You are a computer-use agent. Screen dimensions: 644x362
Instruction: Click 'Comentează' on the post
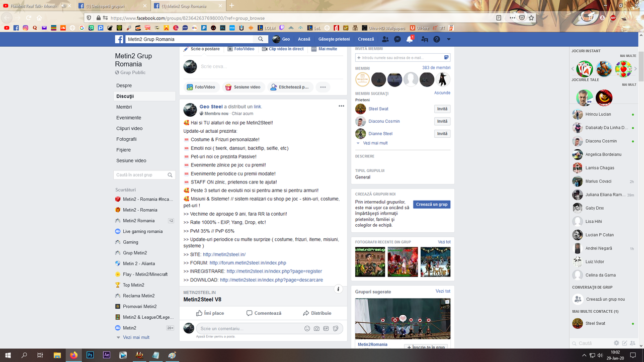click(x=264, y=313)
